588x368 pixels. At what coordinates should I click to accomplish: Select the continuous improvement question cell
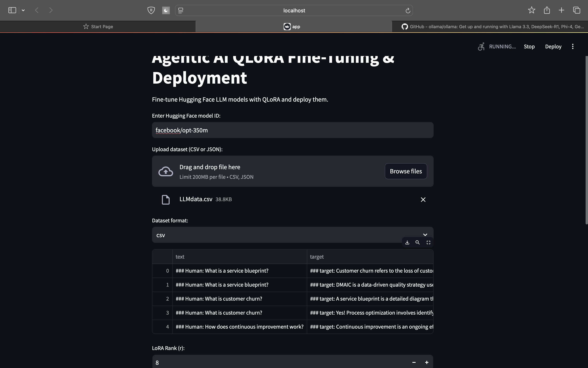click(240, 327)
